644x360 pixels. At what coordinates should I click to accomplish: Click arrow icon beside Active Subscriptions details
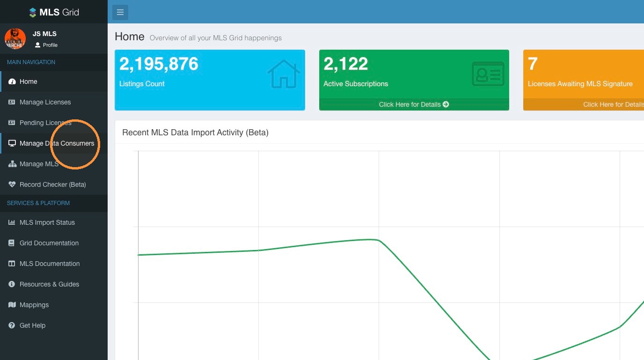(446, 104)
